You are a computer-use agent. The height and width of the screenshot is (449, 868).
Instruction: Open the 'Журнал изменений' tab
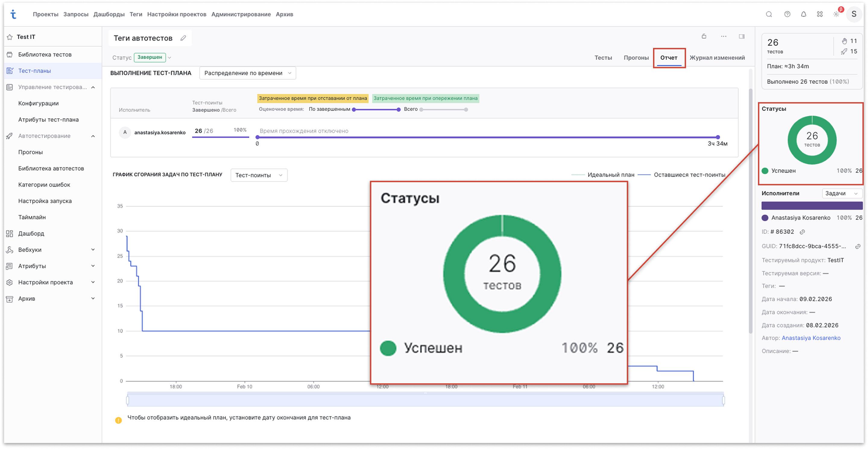click(x=717, y=58)
